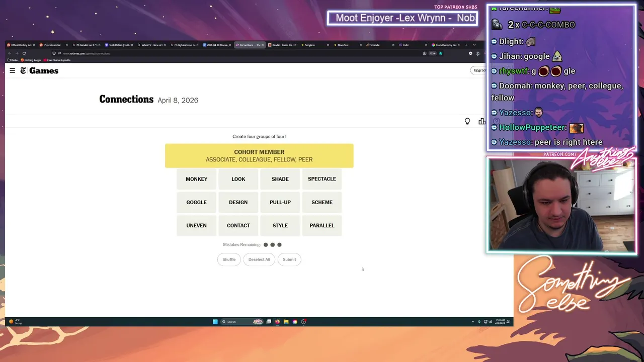The width and height of the screenshot is (644, 362).
Task: Select the DESIGN word tile
Action: pyautogui.click(x=238, y=202)
